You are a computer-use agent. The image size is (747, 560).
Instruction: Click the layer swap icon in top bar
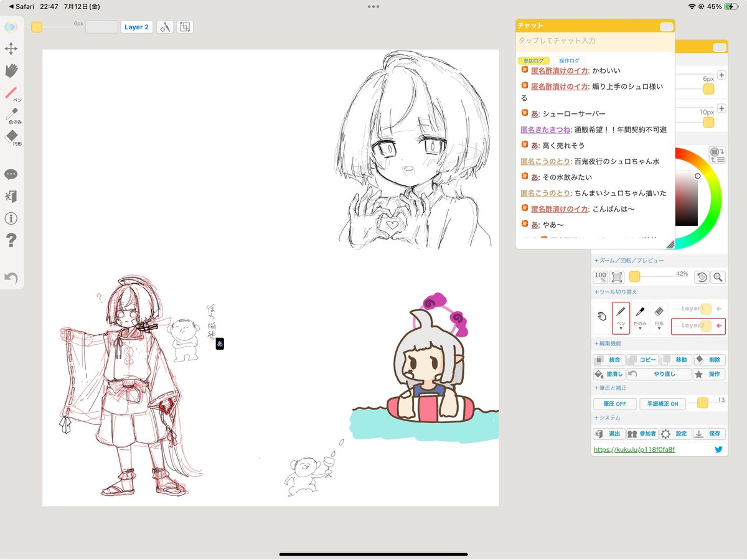[185, 27]
